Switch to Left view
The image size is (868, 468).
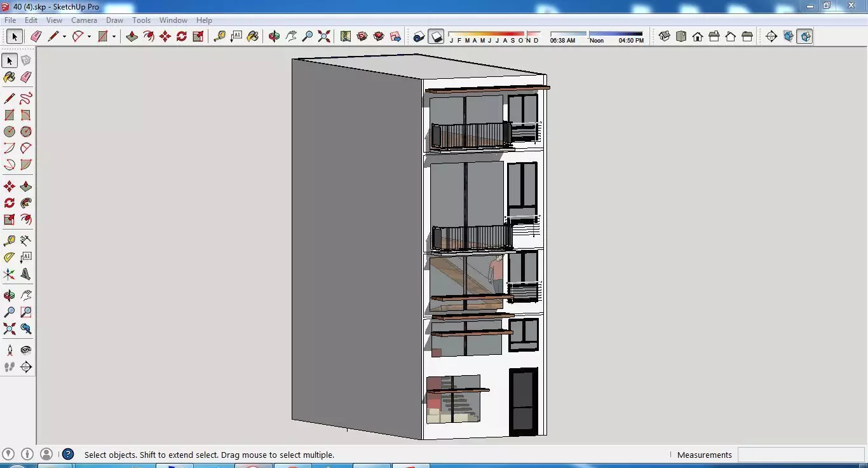tap(747, 36)
